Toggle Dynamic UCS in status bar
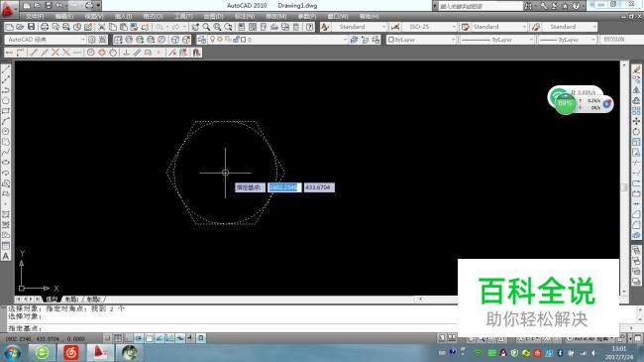Image resolution: width=644 pixels, height=362 pixels. 169,338
